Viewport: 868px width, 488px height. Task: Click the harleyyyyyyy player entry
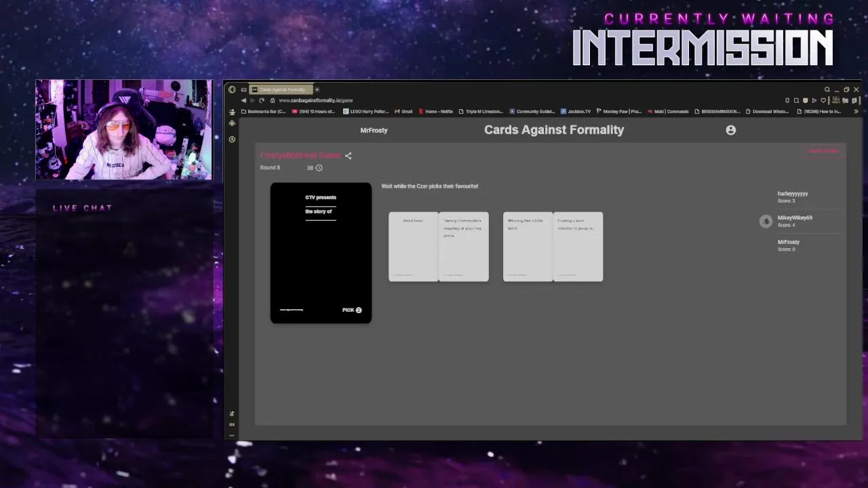[793, 197]
